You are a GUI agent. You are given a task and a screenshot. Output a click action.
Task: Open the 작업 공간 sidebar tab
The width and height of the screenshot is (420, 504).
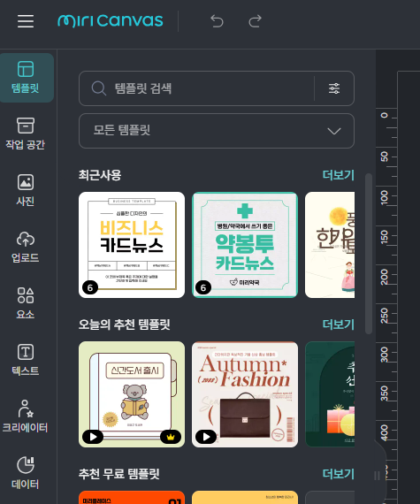[x=26, y=134]
